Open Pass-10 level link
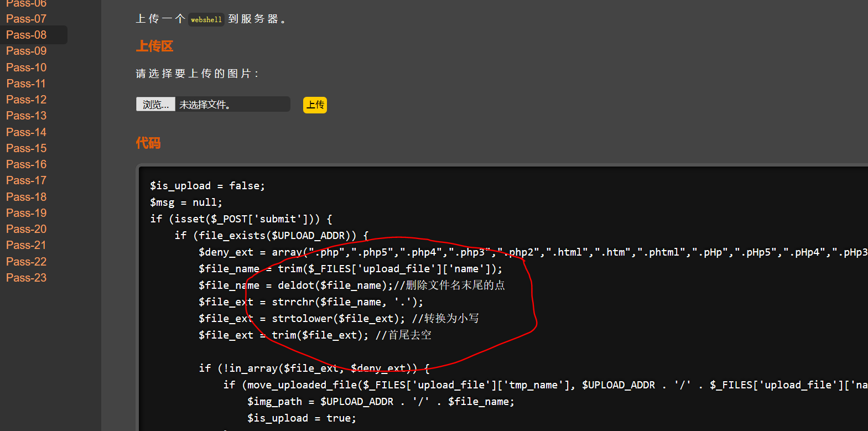This screenshot has height=431, width=868. pos(26,67)
